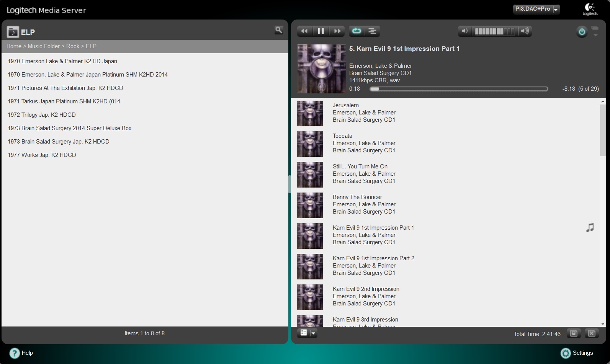This screenshot has height=364, width=610.
Task: Click Still... You Turn Me On thumbnail
Action: click(310, 175)
